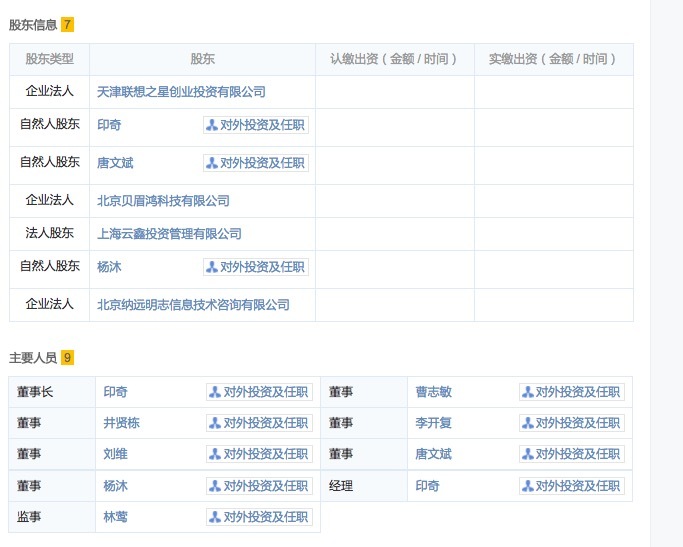
Task: Open 董事 曹志敏 name link
Action: (x=433, y=392)
